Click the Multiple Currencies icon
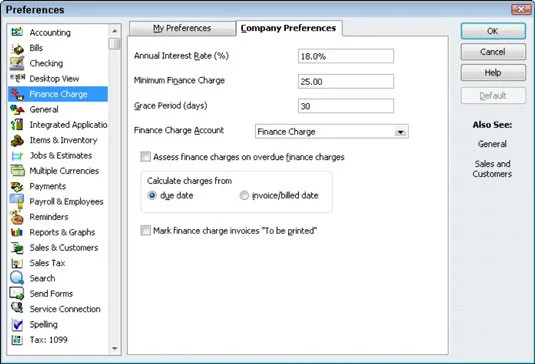Viewport: 535px width, 364px height. tap(17, 170)
